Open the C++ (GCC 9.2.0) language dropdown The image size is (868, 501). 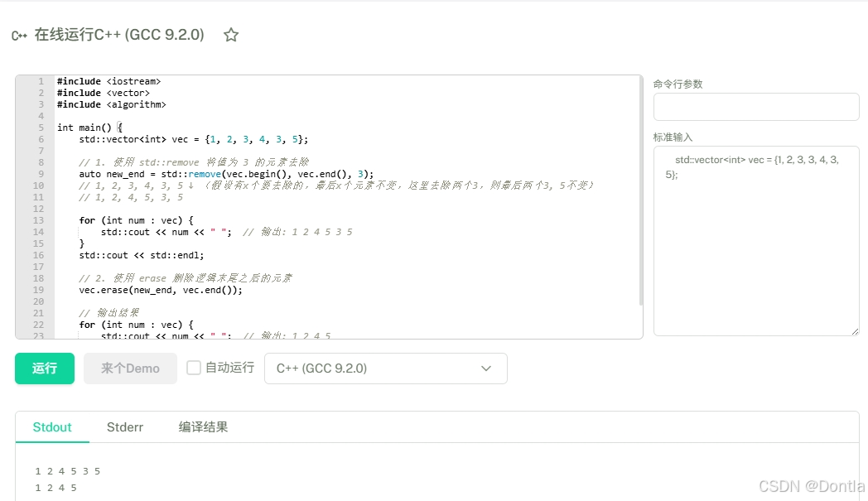pyautogui.click(x=386, y=369)
